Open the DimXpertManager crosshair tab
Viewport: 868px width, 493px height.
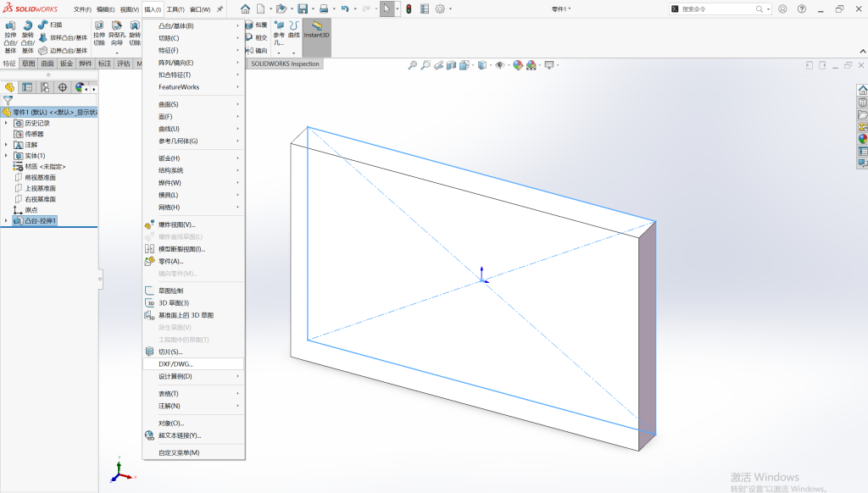63,87
